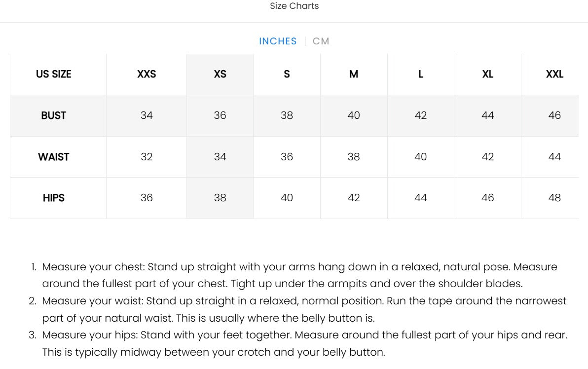Switch size chart units to CM
This screenshot has height=369, width=588.
(321, 41)
